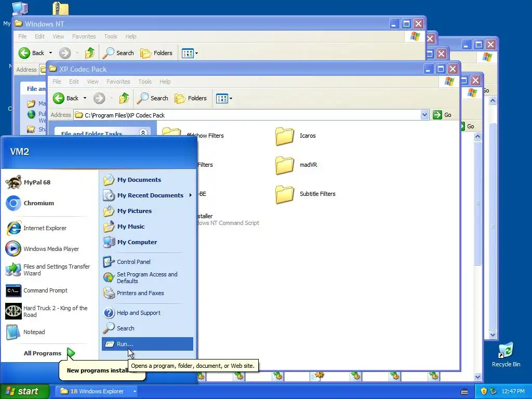
Task: Toggle Folders pane in Windows NT window
Action: [156, 53]
